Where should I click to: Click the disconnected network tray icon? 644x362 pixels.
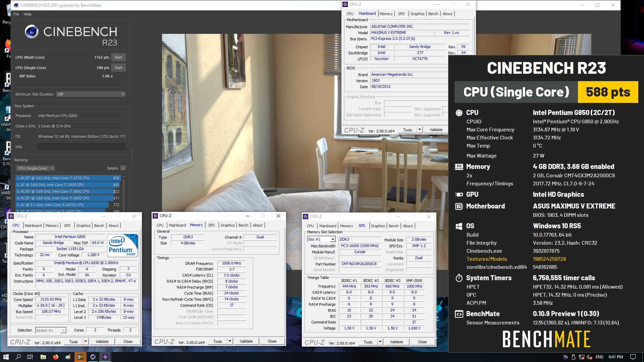coord(582,357)
